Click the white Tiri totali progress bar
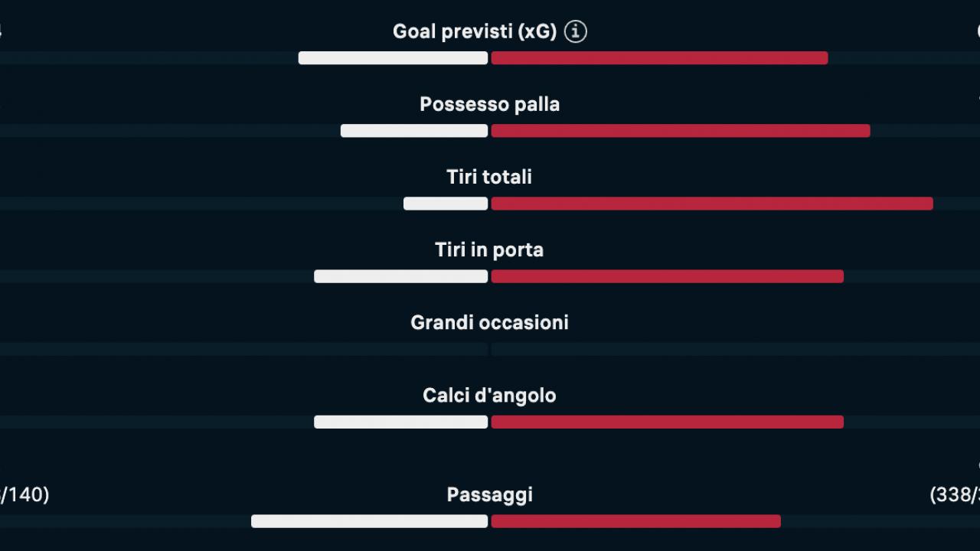 tap(445, 204)
